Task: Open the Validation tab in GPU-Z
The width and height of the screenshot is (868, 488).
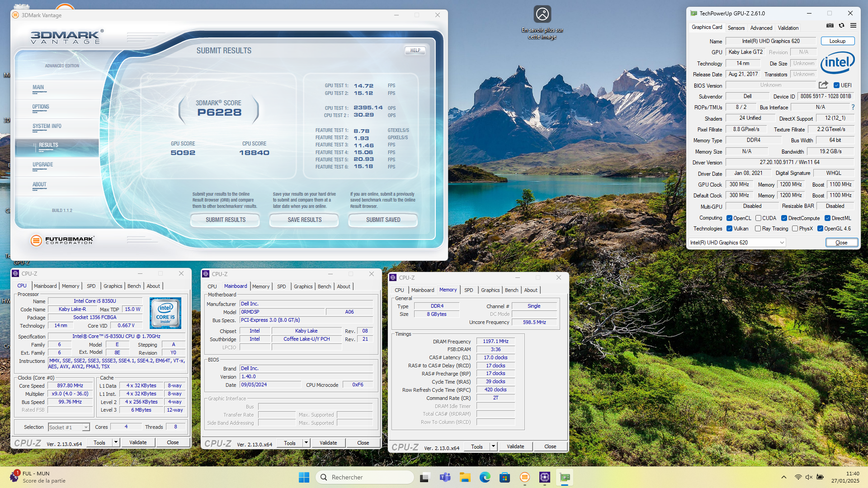Action: 788,28
